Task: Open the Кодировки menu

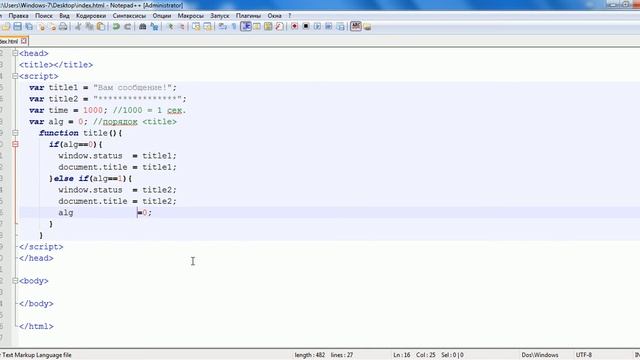Action: tap(91, 16)
